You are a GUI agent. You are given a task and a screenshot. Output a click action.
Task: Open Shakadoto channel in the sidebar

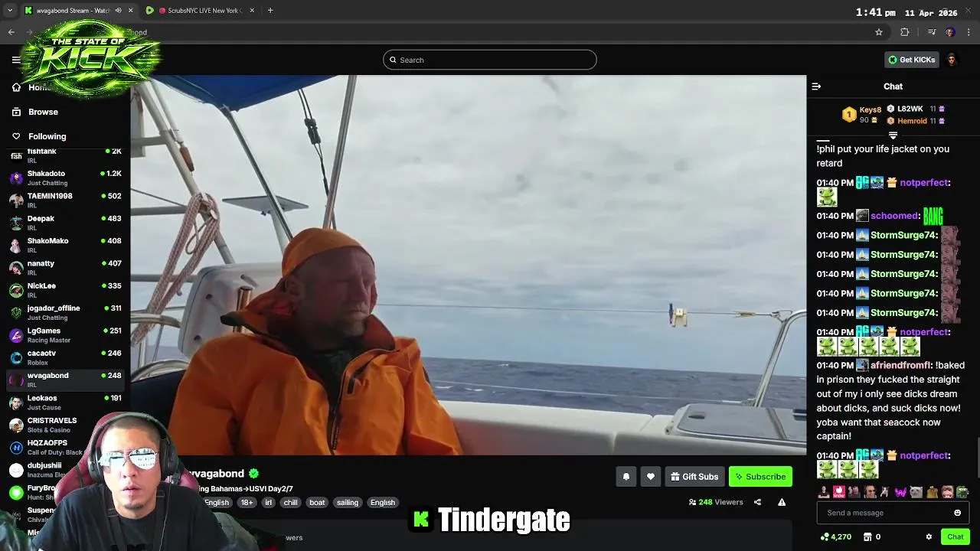pos(65,178)
